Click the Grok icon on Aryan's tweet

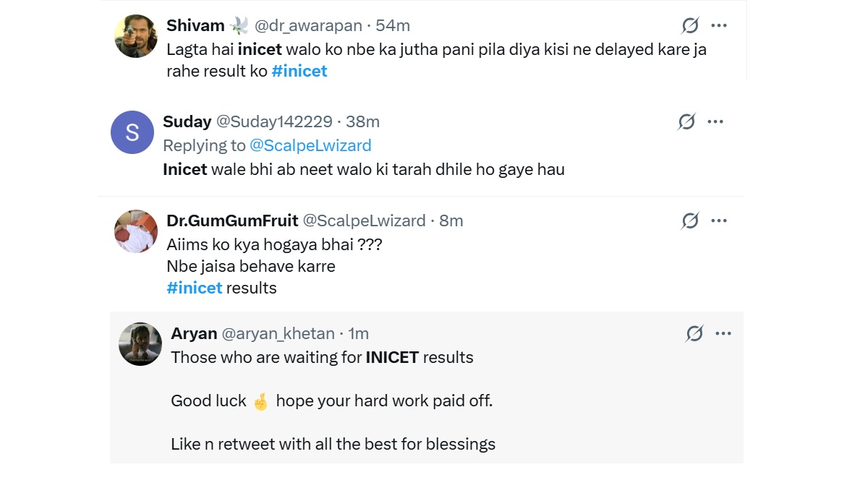coord(694,333)
